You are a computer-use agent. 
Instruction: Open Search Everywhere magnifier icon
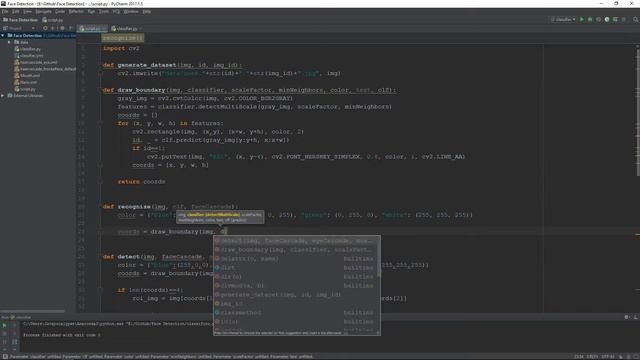(636, 20)
